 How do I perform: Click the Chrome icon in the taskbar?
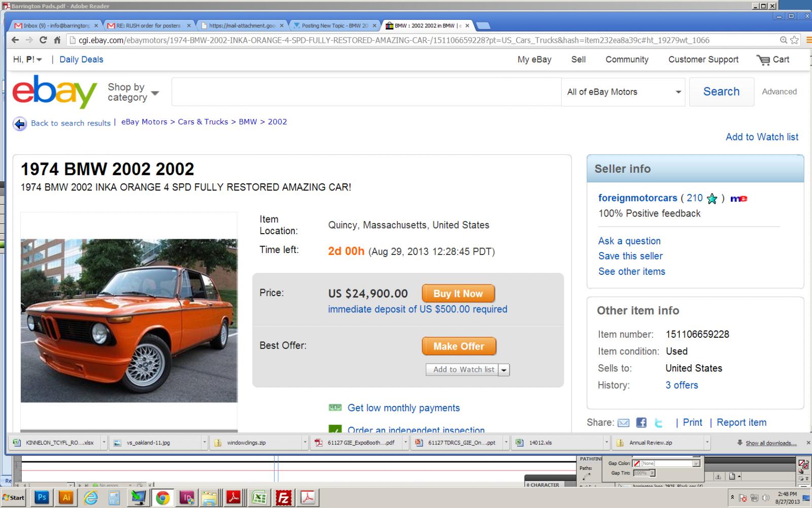[162, 498]
